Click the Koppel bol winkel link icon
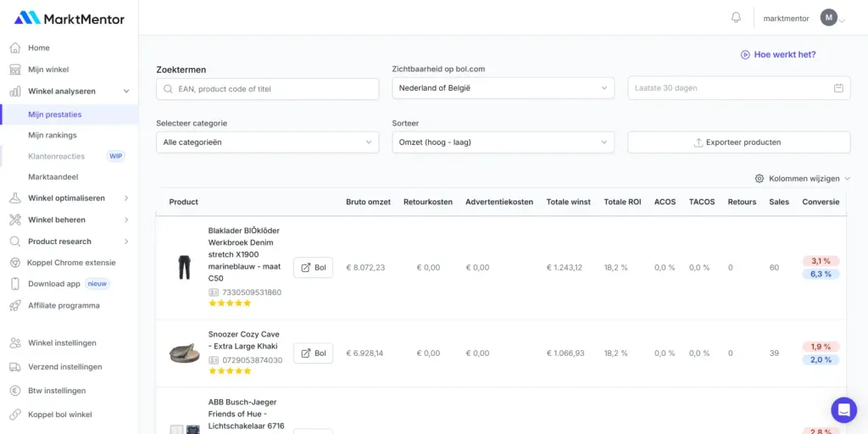Image resolution: width=868 pixels, height=434 pixels. pyautogui.click(x=15, y=415)
